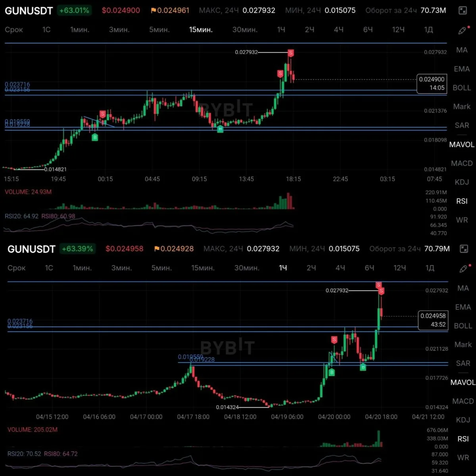Image resolution: width=476 pixels, height=476 pixels.
Task: Switch upper chart to 1Ч timeframe
Action: point(281,30)
